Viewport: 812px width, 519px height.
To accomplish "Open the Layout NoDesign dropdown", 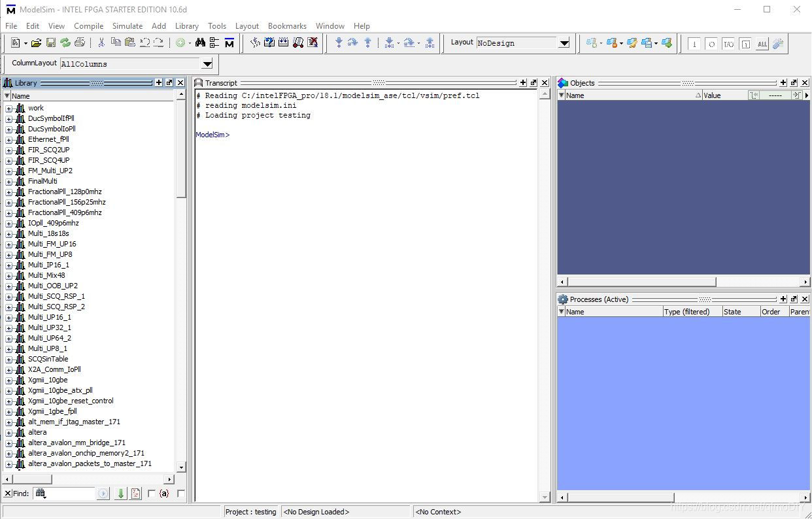I will (564, 43).
